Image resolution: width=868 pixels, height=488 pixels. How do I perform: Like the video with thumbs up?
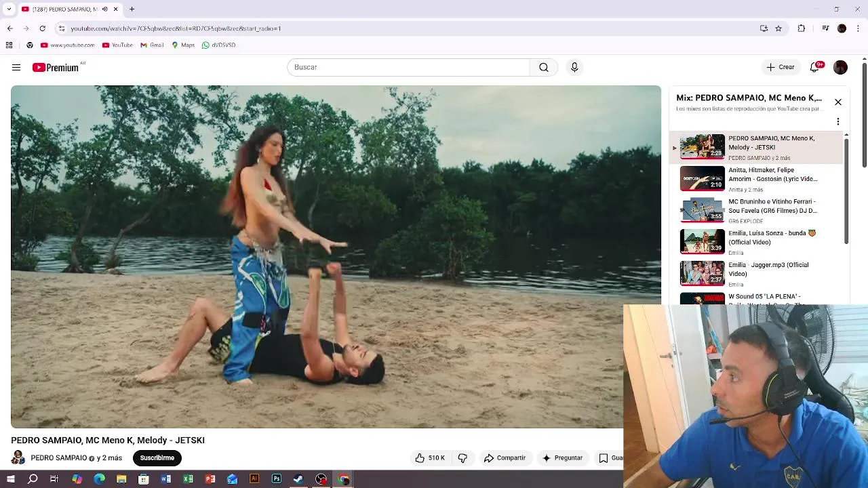click(430, 458)
